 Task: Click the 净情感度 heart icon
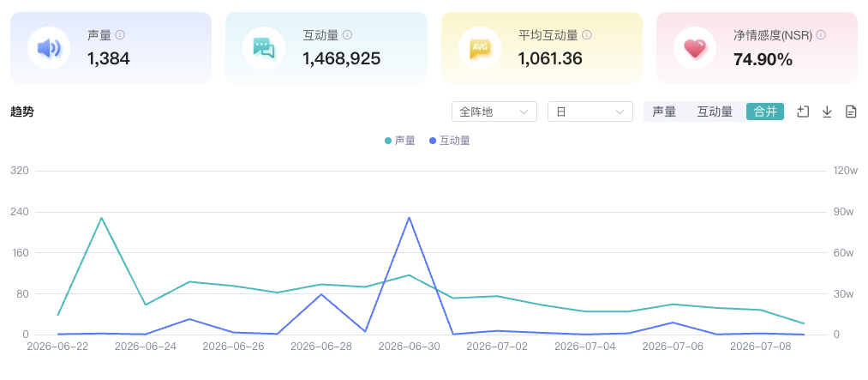(x=695, y=48)
